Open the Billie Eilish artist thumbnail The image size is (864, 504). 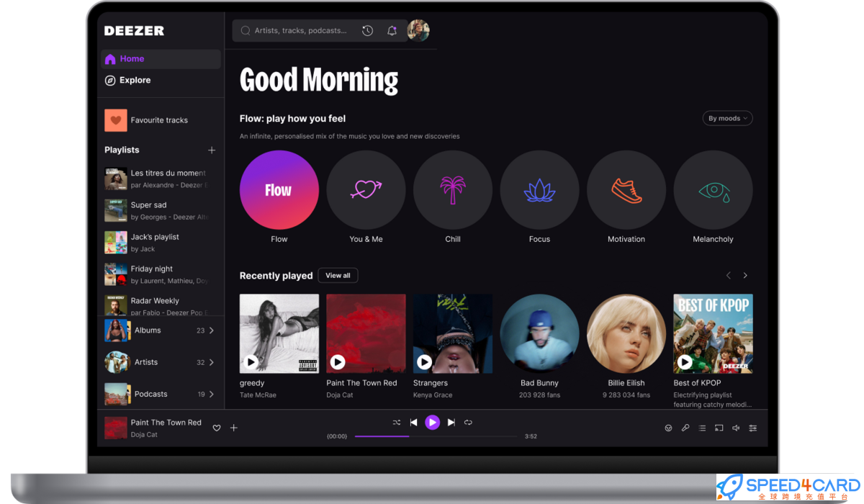coord(626,333)
